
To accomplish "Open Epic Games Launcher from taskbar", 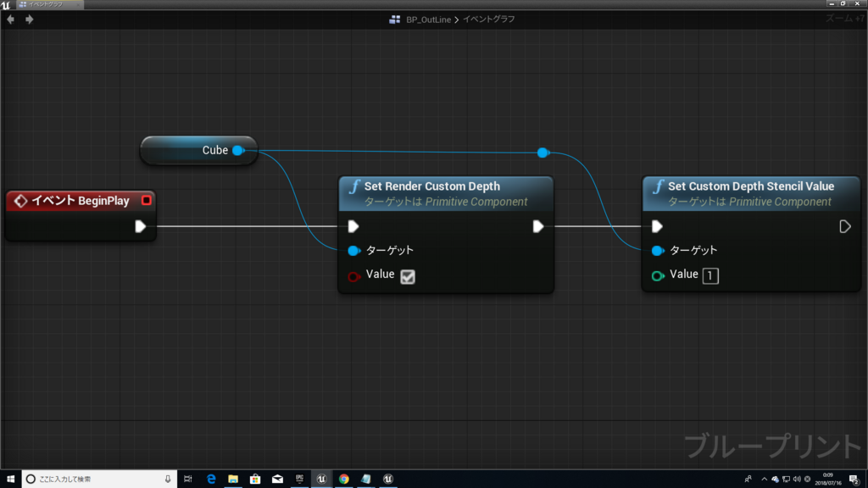I will coord(299,480).
